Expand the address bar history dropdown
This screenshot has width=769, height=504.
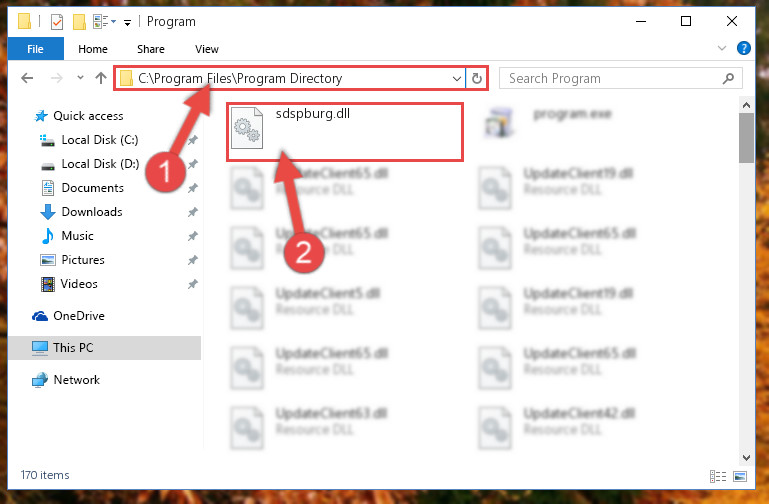457,78
